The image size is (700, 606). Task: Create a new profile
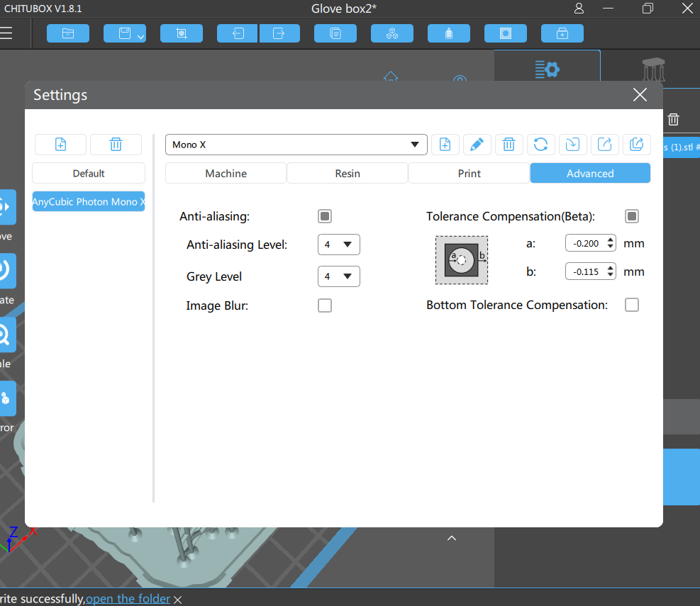click(445, 145)
